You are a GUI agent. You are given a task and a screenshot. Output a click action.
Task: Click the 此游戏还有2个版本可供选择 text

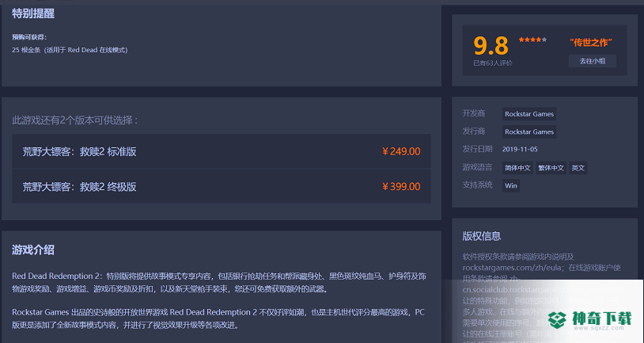pos(74,120)
